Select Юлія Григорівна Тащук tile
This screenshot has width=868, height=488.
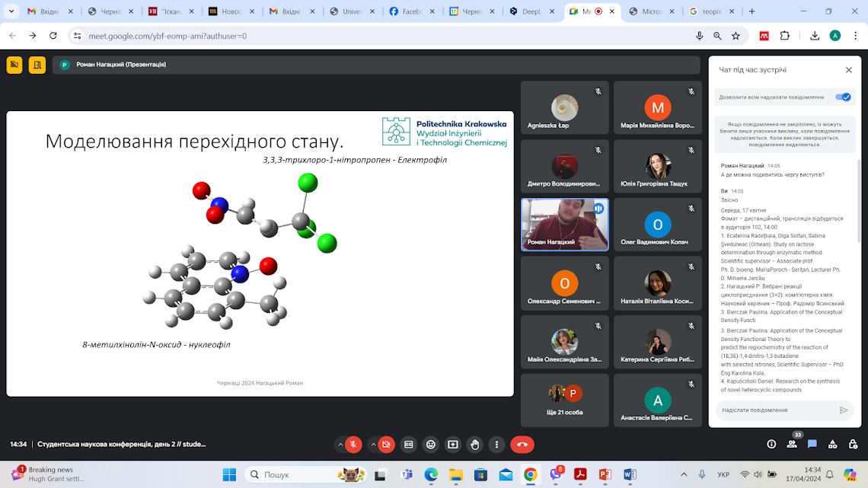click(658, 166)
